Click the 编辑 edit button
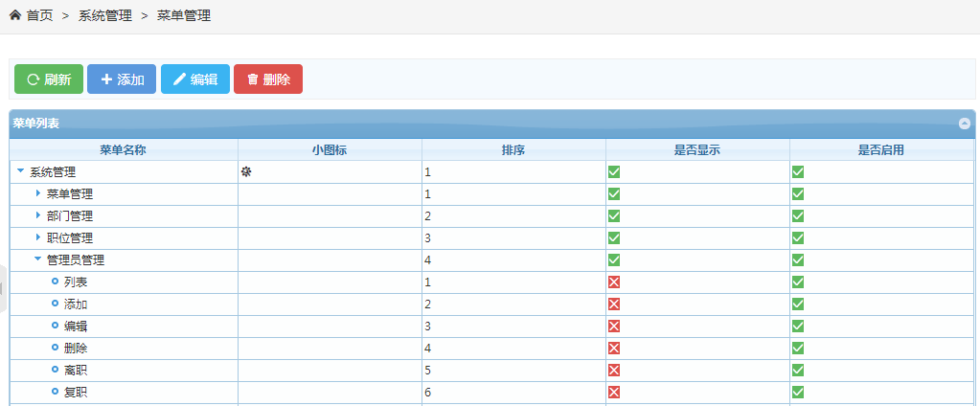Image resolution: width=980 pixels, height=406 pixels. 195,79
